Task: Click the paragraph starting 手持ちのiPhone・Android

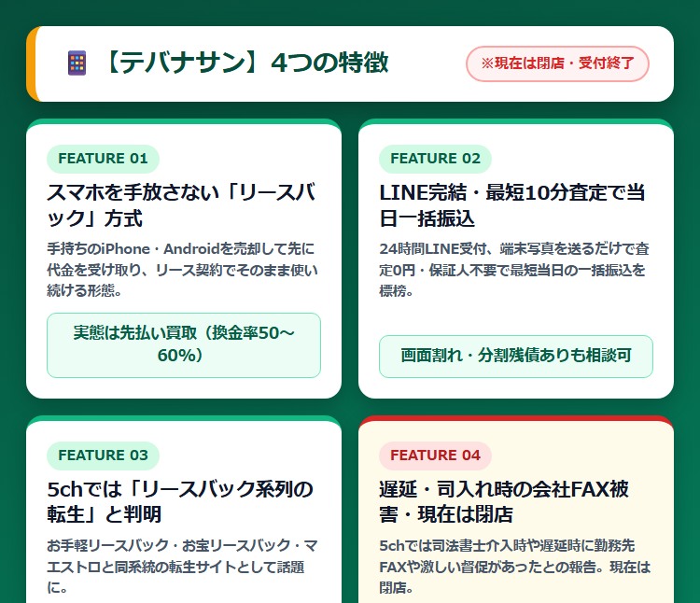Action: click(183, 270)
